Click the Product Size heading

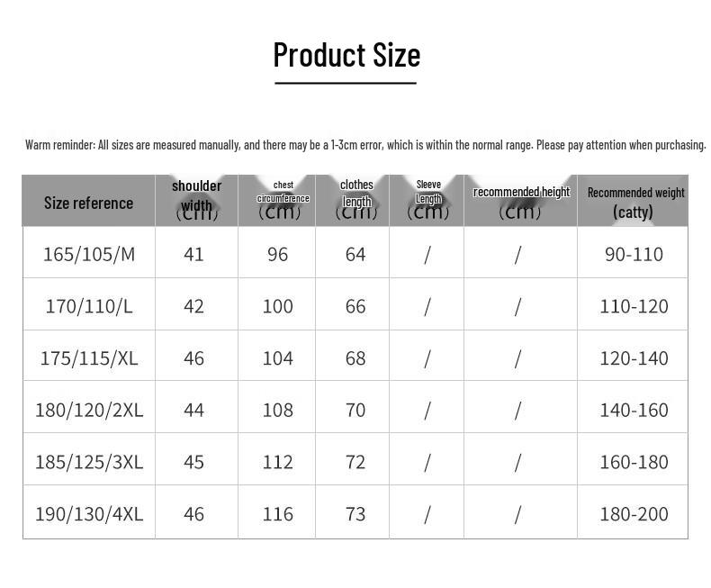[x=346, y=55]
